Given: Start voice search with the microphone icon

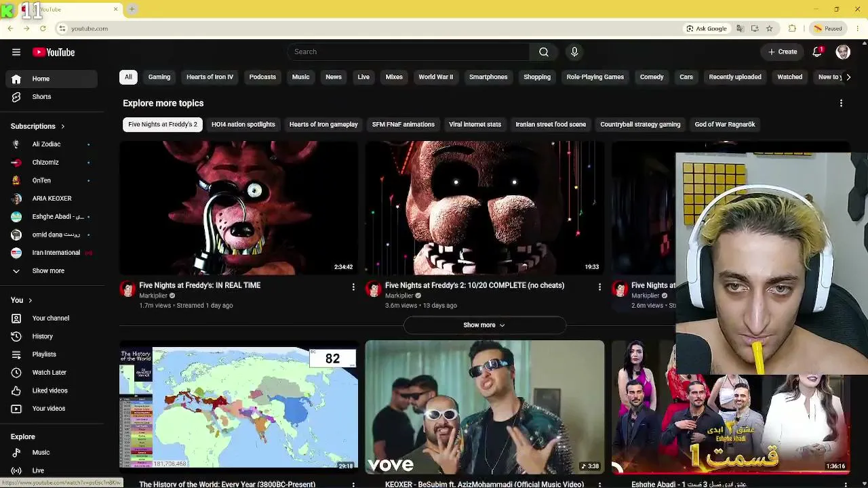Looking at the screenshot, I should tap(574, 52).
